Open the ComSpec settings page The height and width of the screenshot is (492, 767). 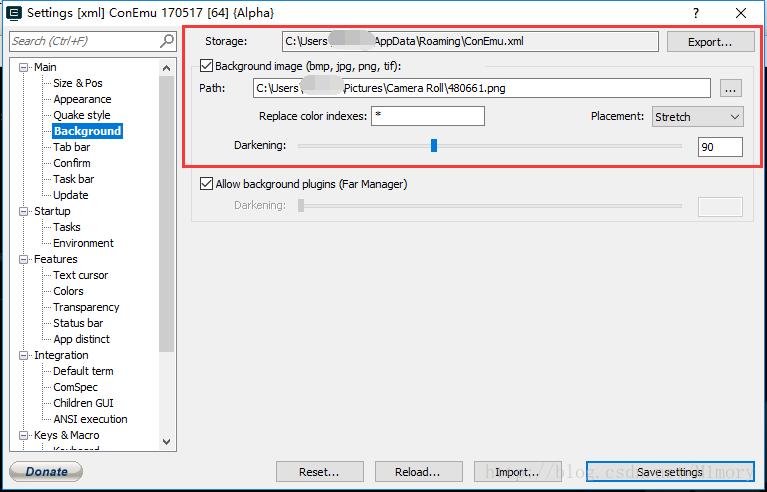75,387
